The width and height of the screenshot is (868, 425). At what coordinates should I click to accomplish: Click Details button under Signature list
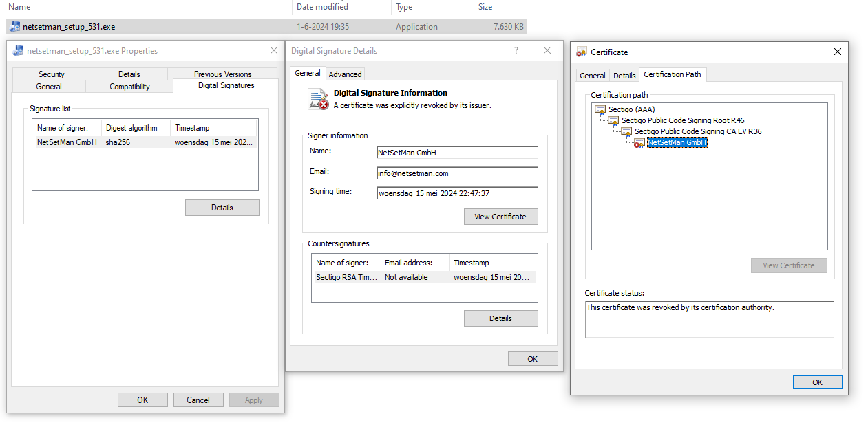click(x=222, y=208)
